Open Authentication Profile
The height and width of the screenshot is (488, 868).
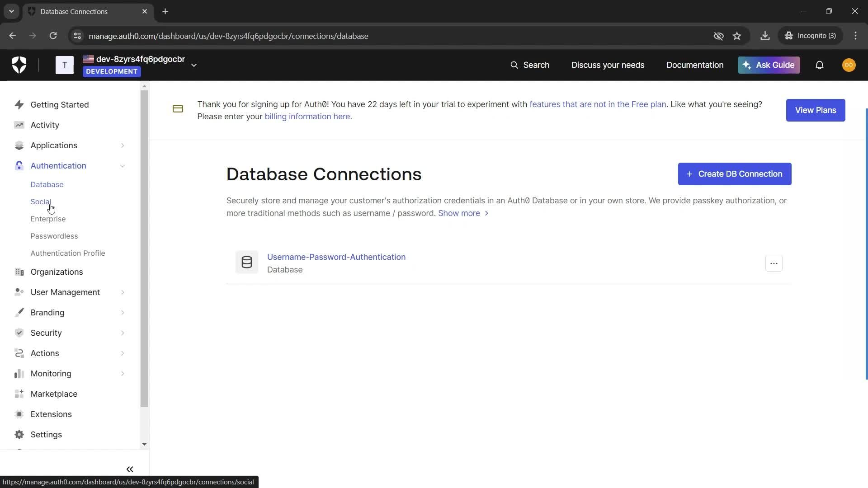click(68, 253)
